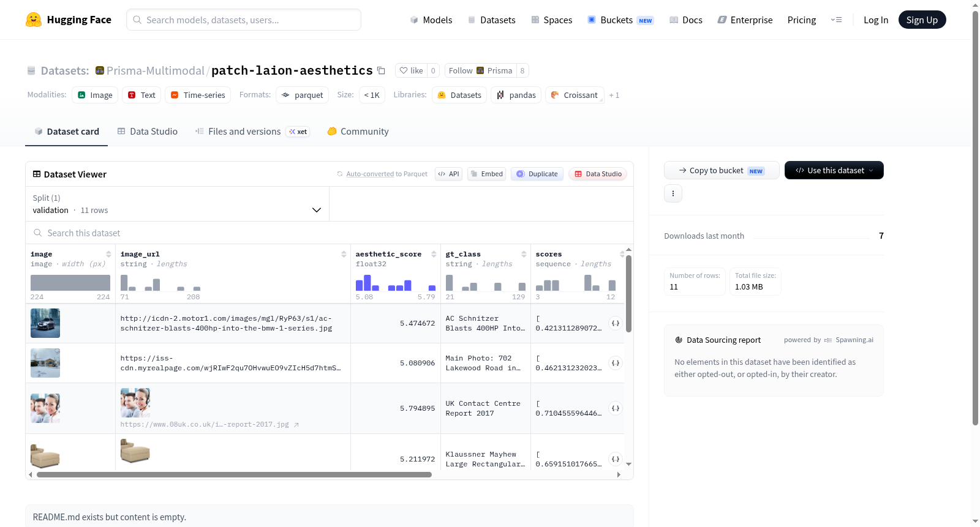This screenshot has height=527, width=980.
Task: Select the pandas library tag
Action: click(x=516, y=95)
